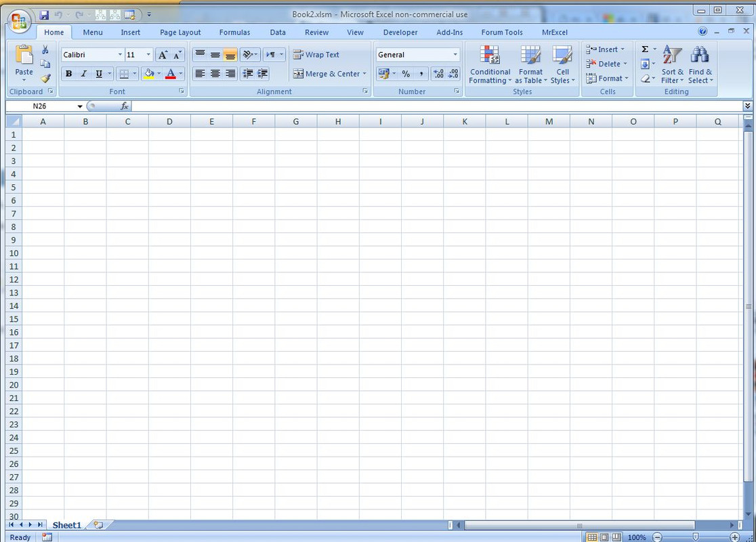756x542 pixels.
Task: Open Excel Help question mark
Action: [702, 31]
